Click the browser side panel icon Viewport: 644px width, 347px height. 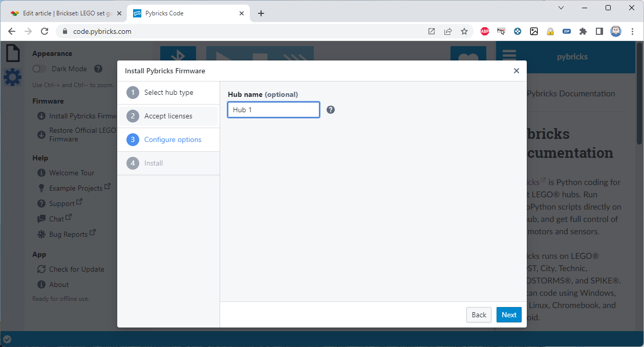(x=599, y=31)
